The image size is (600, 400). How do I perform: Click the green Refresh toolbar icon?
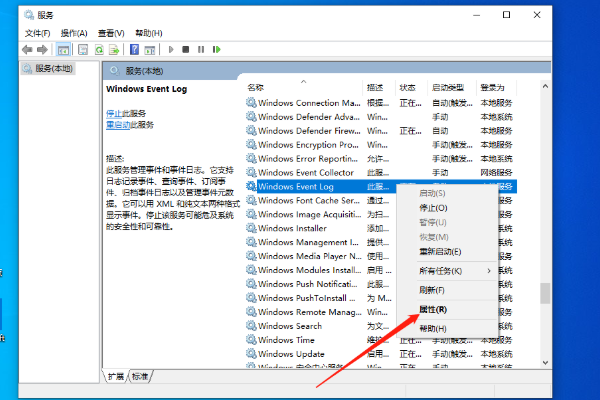click(x=99, y=49)
